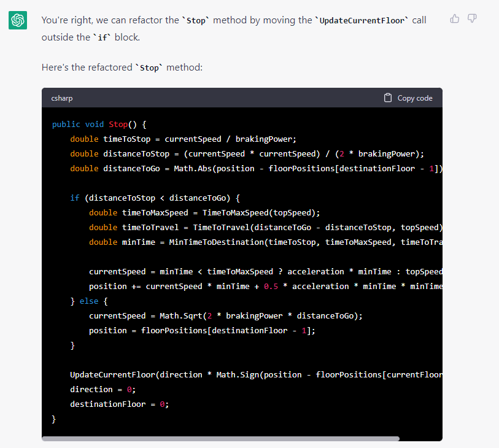Click the 'double distanceToStop' code line

[247, 153]
